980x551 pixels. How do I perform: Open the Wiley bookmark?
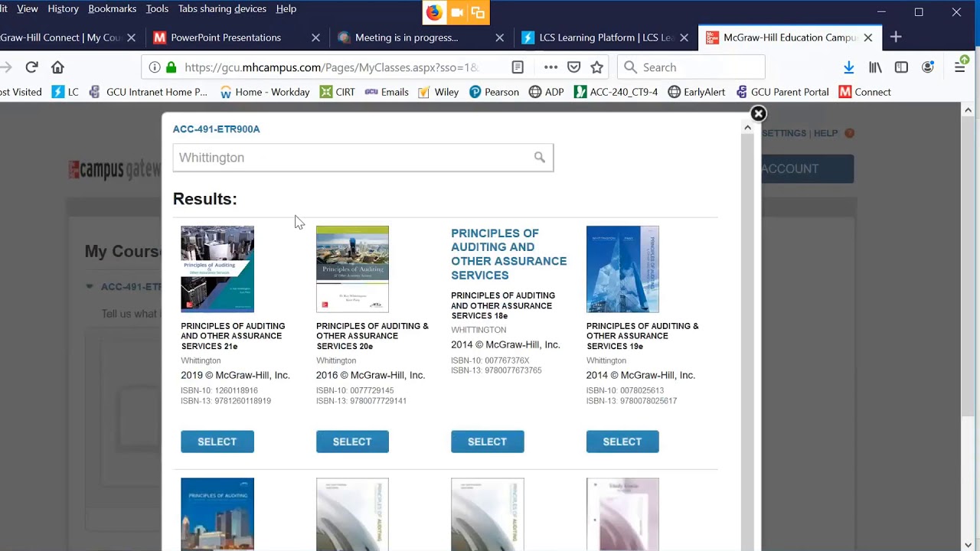pos(439,92)
